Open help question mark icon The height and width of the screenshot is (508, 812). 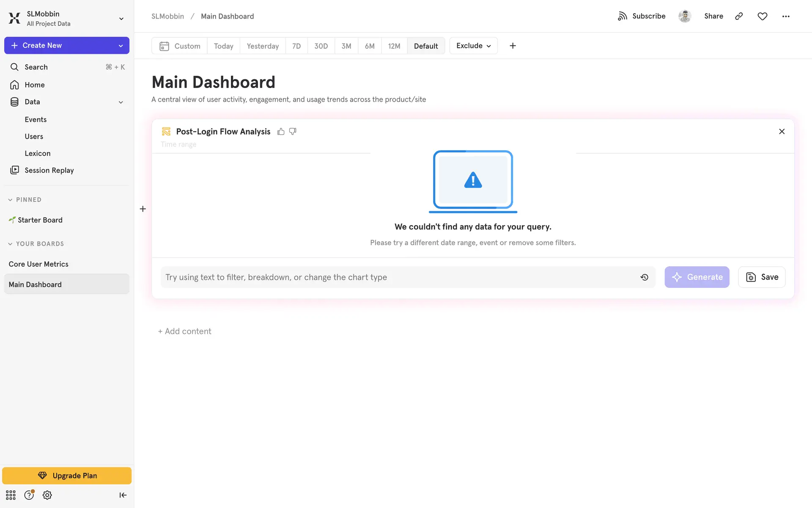pos(29,495)
